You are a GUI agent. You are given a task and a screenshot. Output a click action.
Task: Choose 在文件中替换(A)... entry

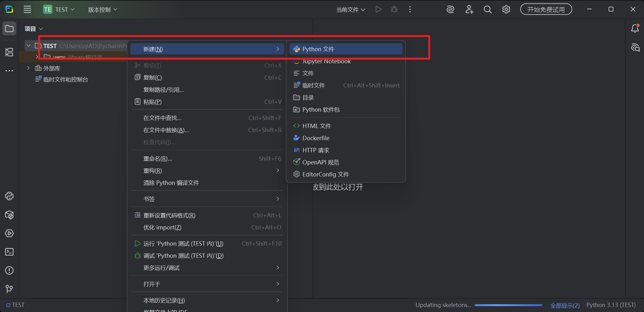[207, 130]
